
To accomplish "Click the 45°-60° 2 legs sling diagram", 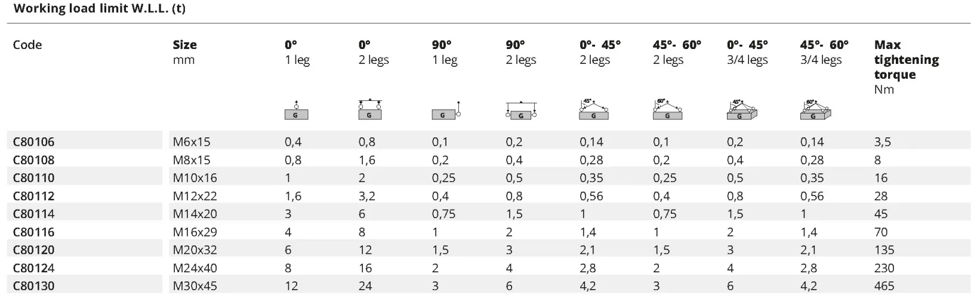I will pyautogui.click(x=667, y=109).
